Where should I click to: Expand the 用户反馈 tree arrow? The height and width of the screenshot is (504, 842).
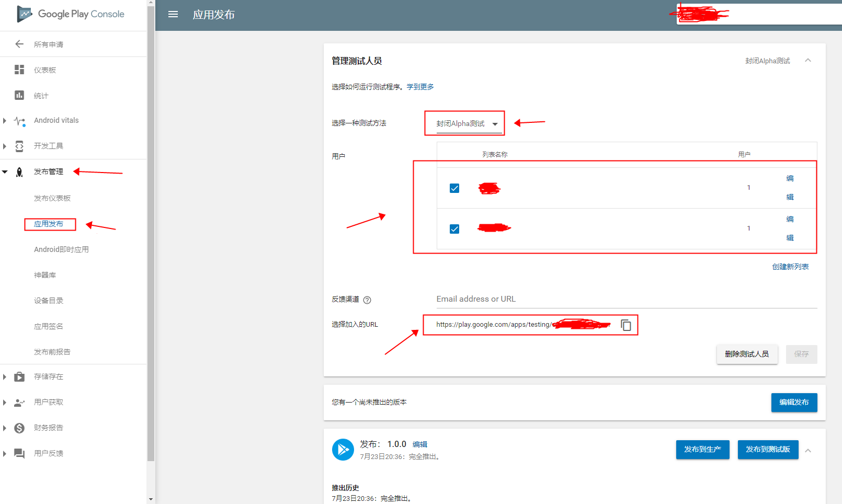click(5, 454)
